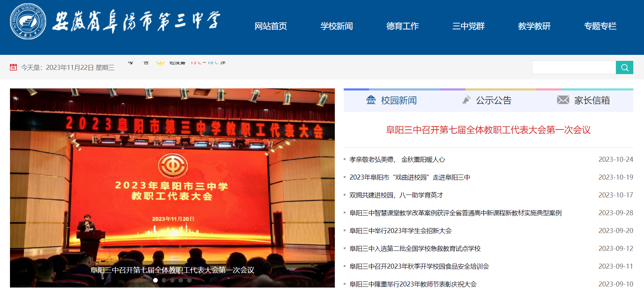This screenshot has width=644, height=305.
Task: Click the date 2023-10-17 in the news list
Action: pos(616,195)
